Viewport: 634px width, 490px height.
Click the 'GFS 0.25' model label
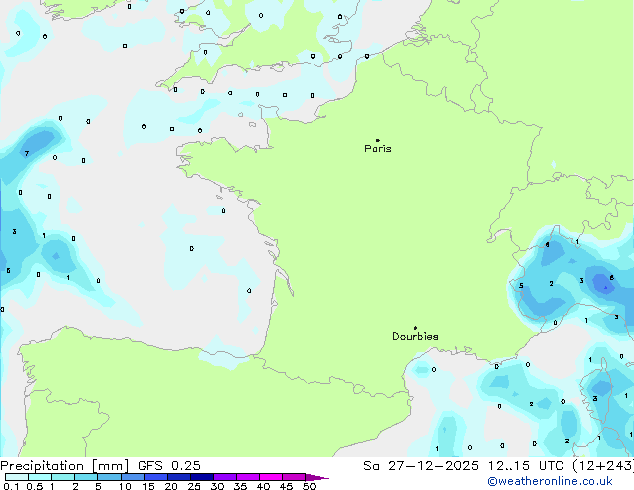[169, 466]
